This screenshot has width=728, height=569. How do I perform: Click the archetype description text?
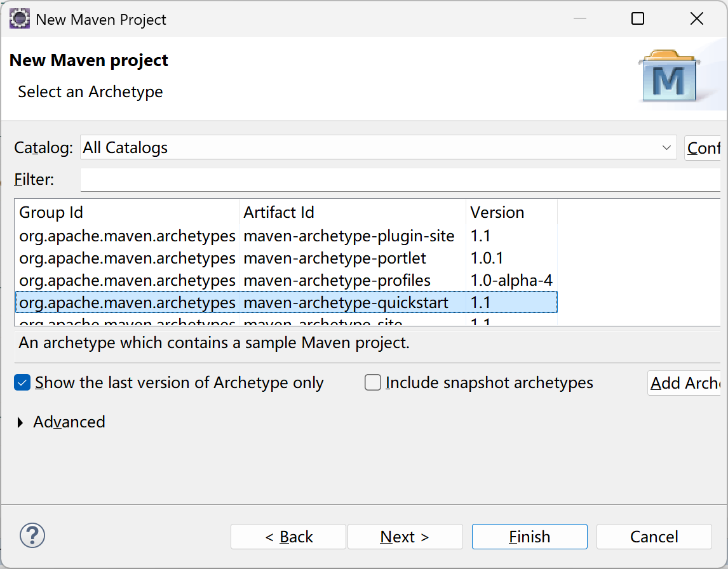(214, 342)
